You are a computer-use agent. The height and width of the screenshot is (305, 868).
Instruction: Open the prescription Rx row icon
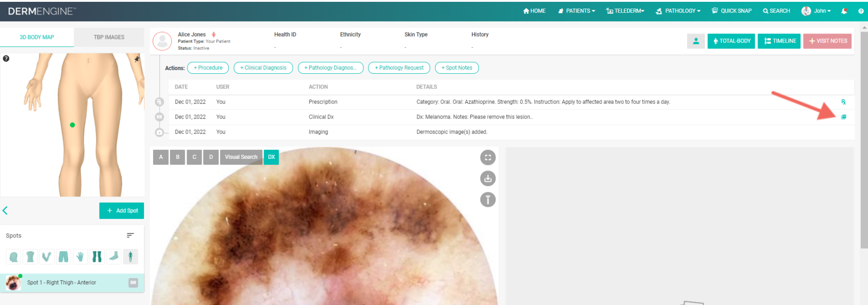click(844, 102)
